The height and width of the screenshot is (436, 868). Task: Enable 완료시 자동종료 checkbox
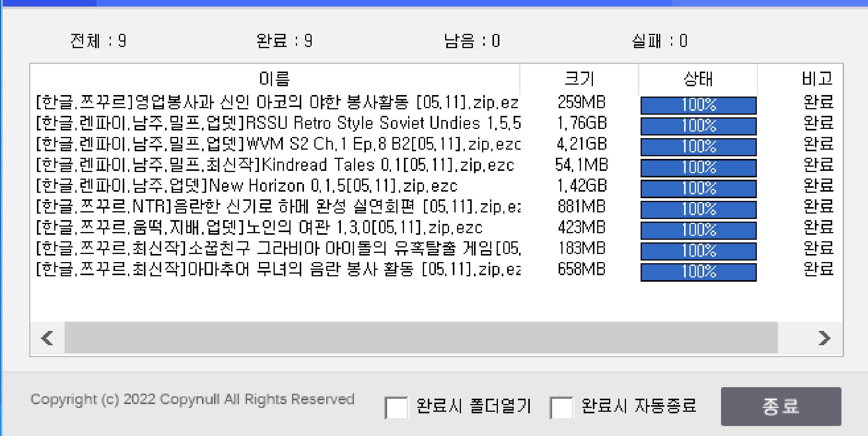point(561,408)
